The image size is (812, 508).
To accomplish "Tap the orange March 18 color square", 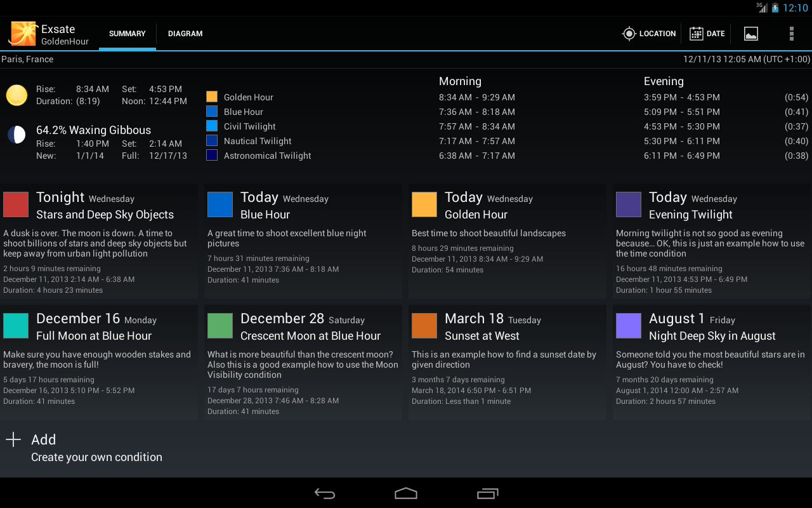I will (424, 326).
